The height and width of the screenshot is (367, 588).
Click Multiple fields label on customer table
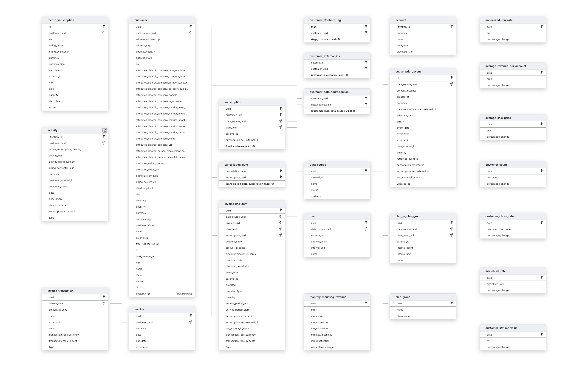[x=185, y=293]
